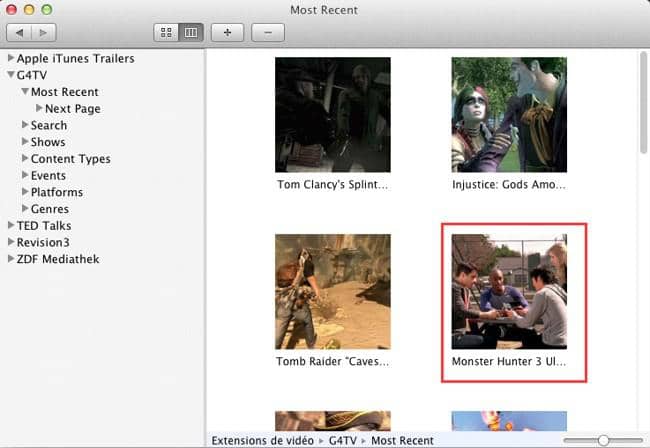Expand the Content Types node arrow
The width and height of the screenshot is (650, 448).
click(x=25, y=158)
